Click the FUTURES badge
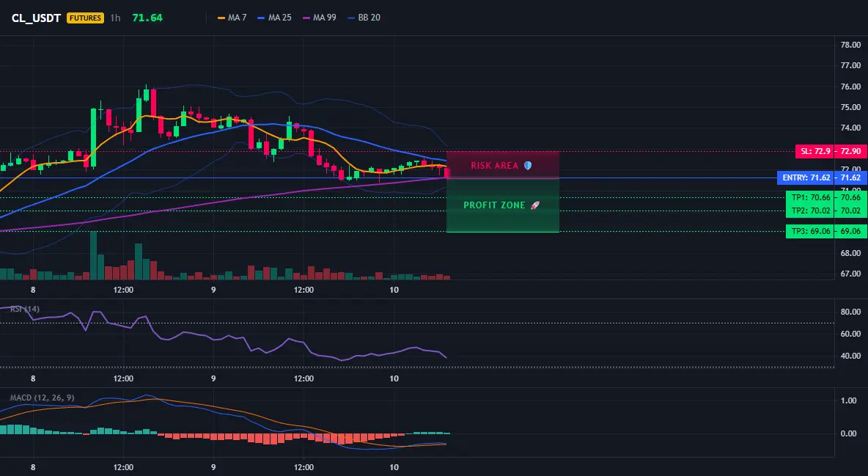868x476 pixels. tap(85, 18)
